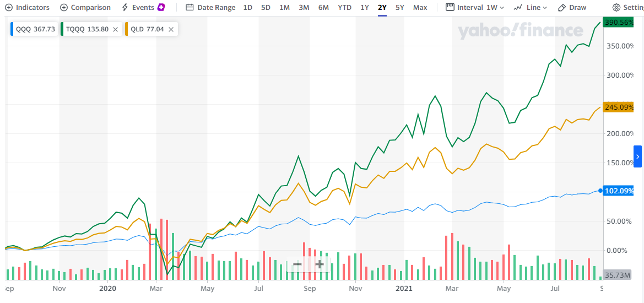Screen dimensions: 644x303
Task: Add a Comparison symbol
Action: coord(85,7)
